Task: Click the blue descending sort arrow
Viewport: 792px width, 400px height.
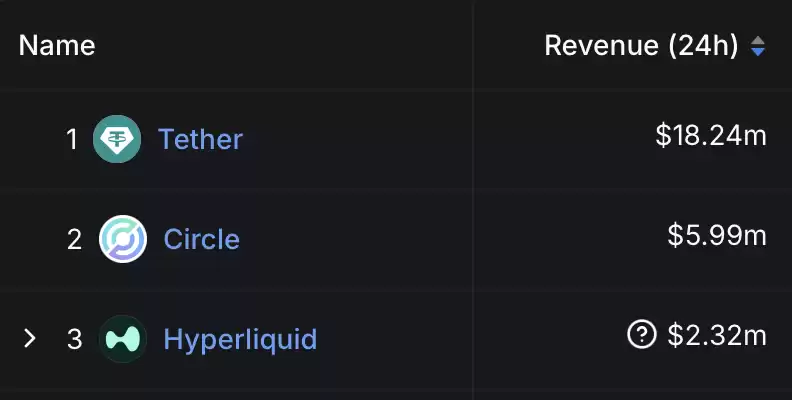Action: (x=758, y=52)
